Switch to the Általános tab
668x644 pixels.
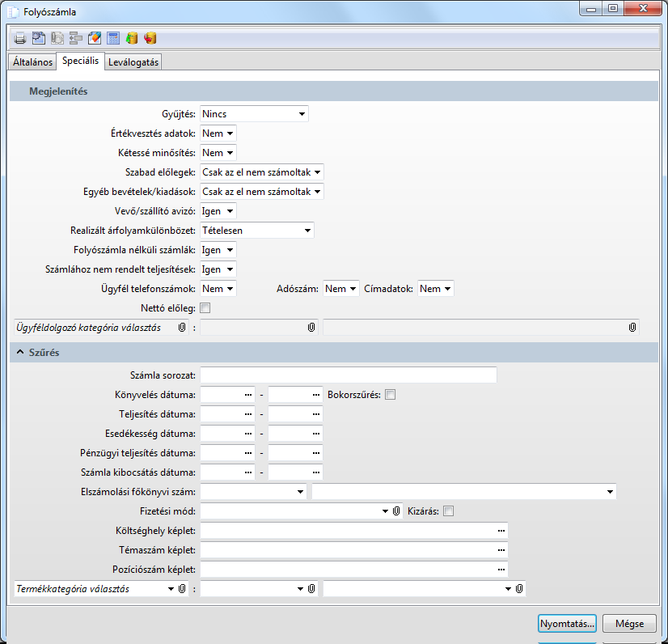[32, 62]
